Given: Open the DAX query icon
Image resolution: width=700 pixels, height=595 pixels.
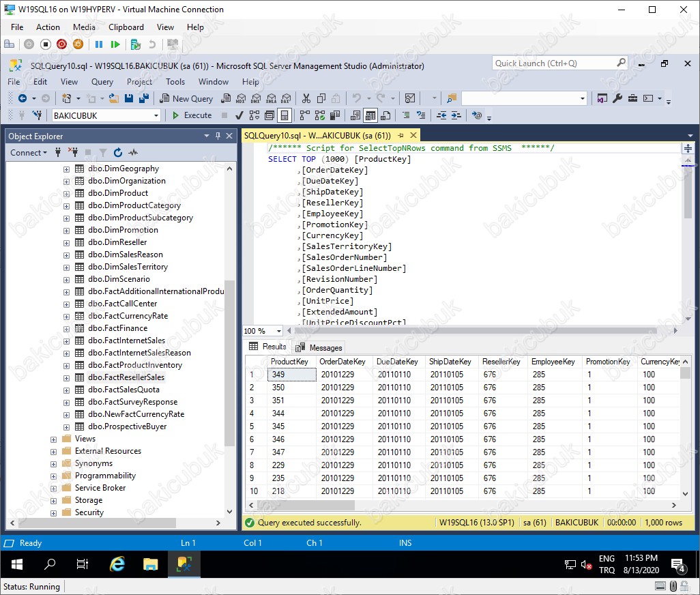Looking at the screenshot, I should click(x=286, y=99).
